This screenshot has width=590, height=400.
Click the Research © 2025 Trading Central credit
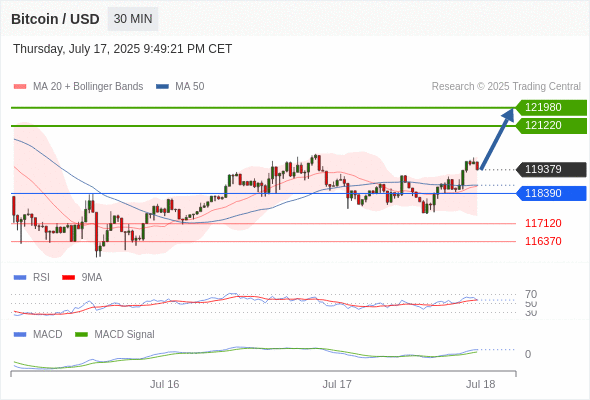click(x=506, y=87)
